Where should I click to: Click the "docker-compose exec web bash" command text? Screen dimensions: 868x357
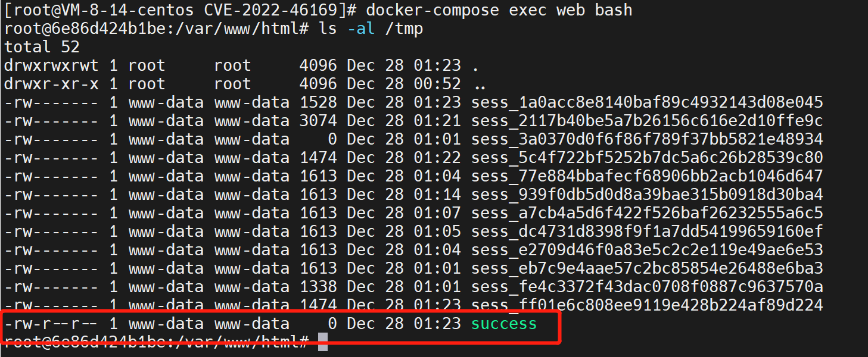pyautogui.click(x=499, y=10)
